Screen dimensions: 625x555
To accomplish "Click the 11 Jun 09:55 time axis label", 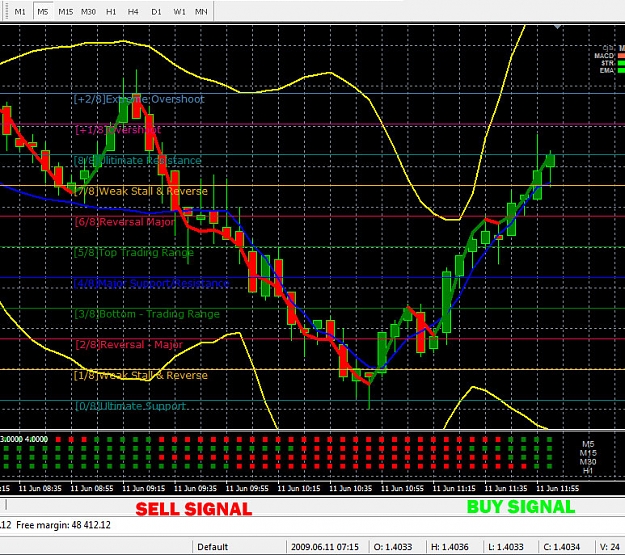I will (x=247, y=488).
